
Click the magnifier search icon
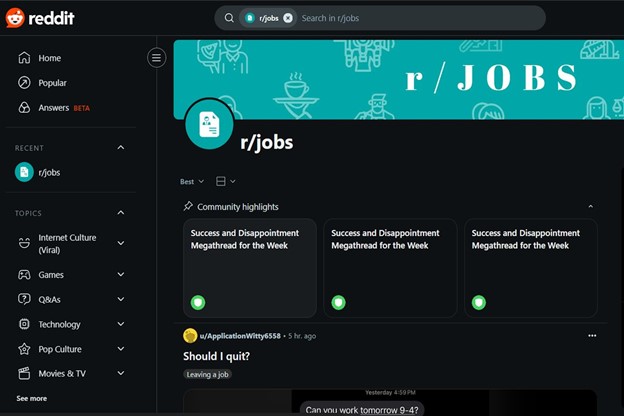point(229,18)
